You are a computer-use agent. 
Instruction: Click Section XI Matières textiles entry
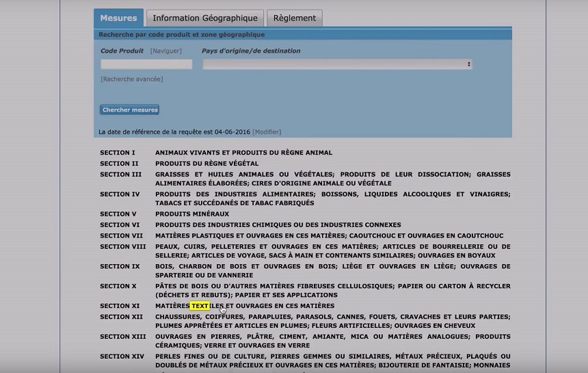pyautogui.click(x=245, y=306)
